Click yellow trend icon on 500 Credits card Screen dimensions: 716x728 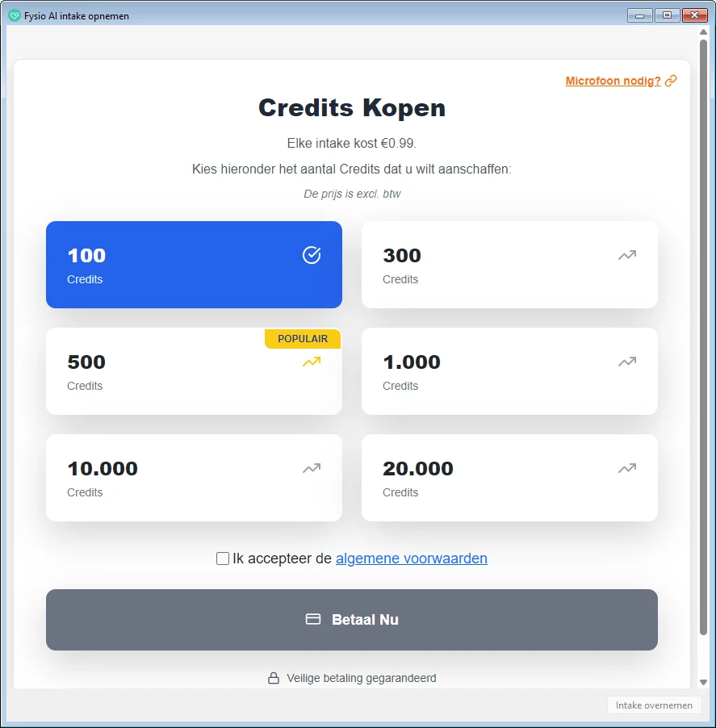click(312, 362)
